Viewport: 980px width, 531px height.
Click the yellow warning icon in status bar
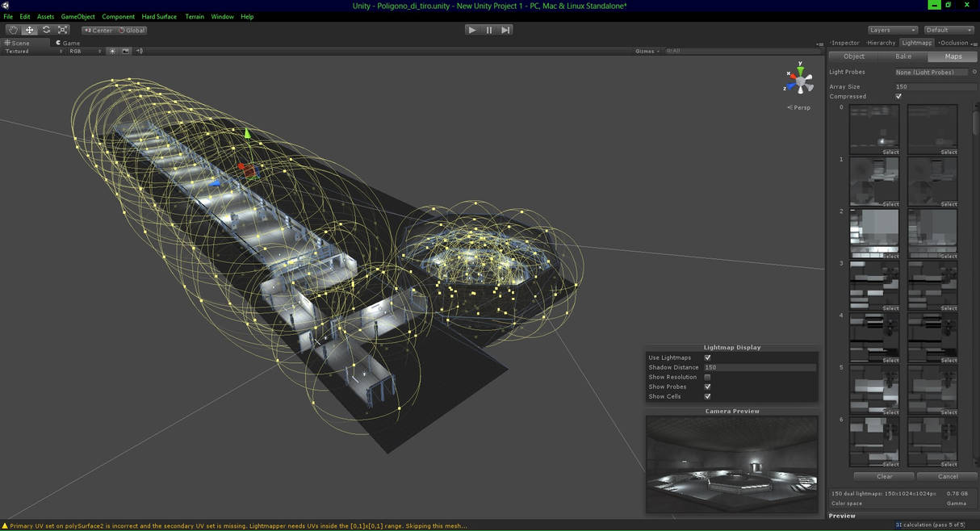(x=5, y=525)
